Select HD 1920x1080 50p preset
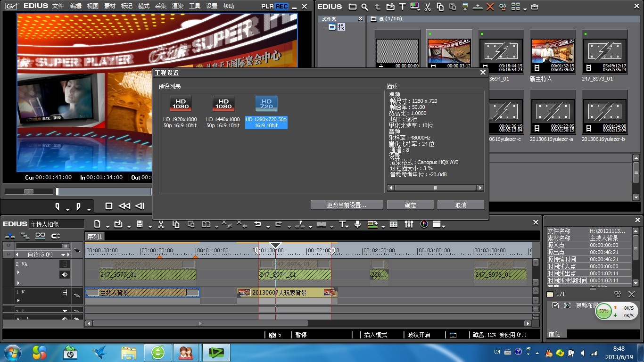644x362 pixels. pyautogui.click(x=180, y=112)
